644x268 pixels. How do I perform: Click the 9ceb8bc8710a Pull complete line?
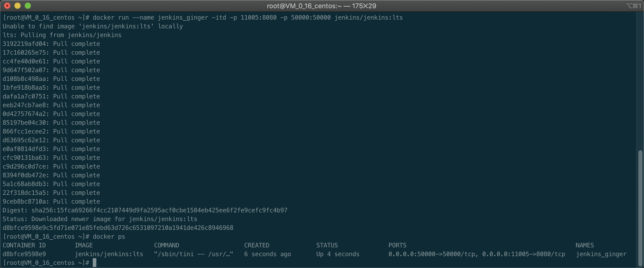click(51, 202)
